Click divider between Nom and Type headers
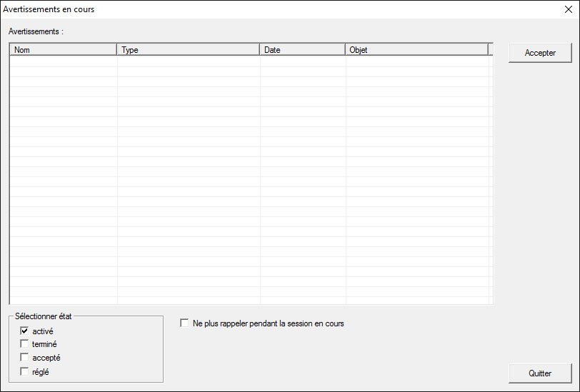The height and width of the screenshot is (392, 580). [116, 50]
